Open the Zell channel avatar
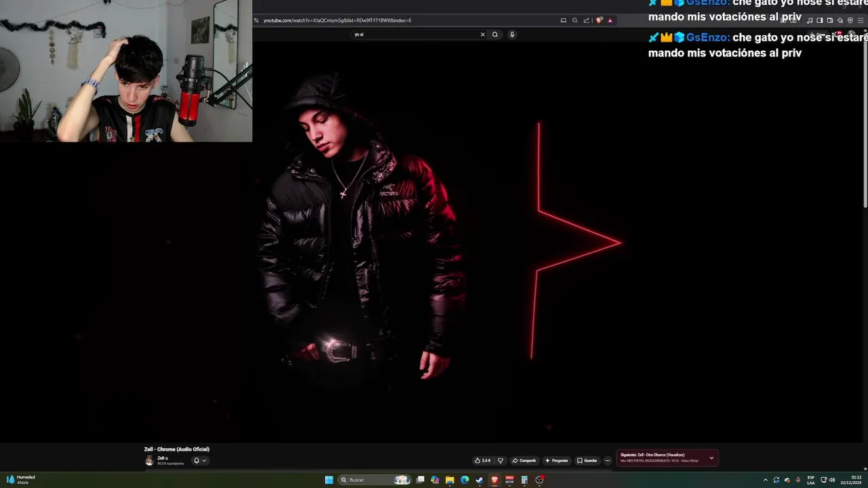Image resolution: width=868 pixels, height=488 pixels. pos(149,460)
